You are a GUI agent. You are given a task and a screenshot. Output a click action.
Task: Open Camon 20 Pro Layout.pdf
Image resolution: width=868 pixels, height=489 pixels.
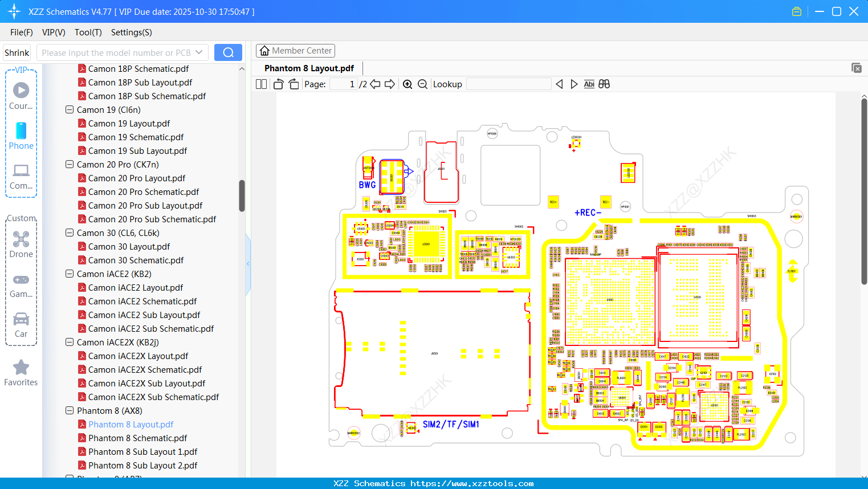tap(137, 178)
